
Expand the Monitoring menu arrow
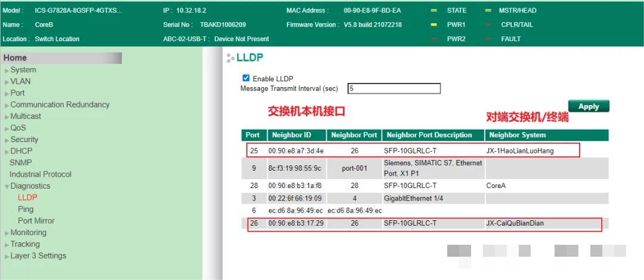pyautogui.click(x=7, y=233)
